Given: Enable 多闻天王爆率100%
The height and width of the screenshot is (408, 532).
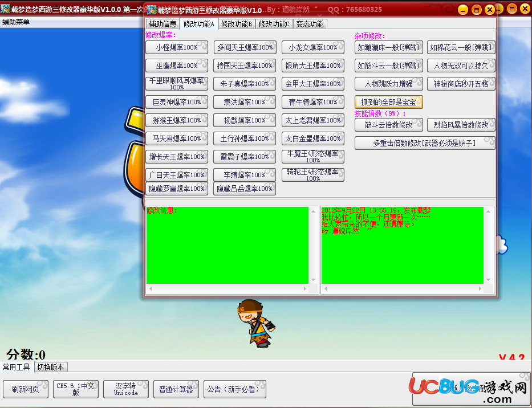Looking at the screenshot, I should point(245,47).
